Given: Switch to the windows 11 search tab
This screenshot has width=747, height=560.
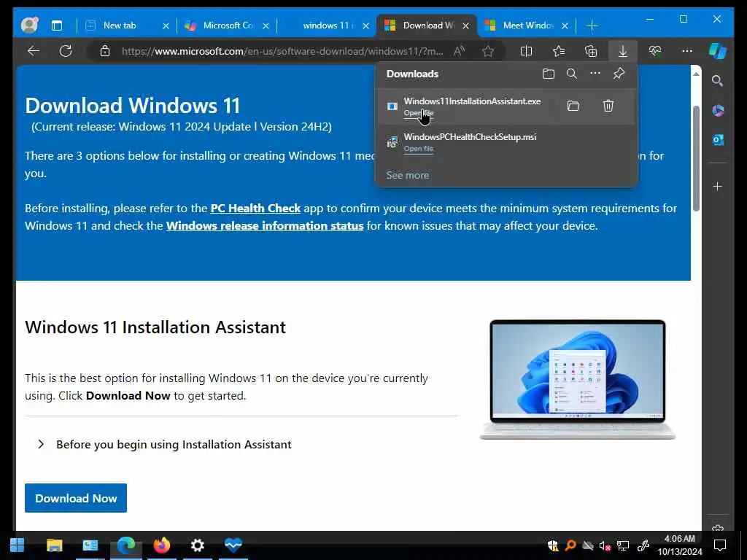Looking at the screenshot, I should (x=329, y=26).
